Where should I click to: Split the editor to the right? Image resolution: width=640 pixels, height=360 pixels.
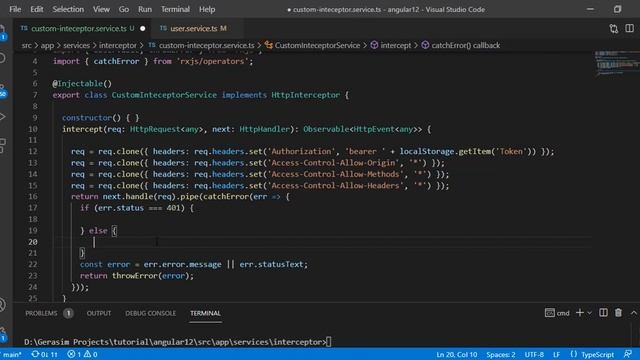[x=629, y=29]
